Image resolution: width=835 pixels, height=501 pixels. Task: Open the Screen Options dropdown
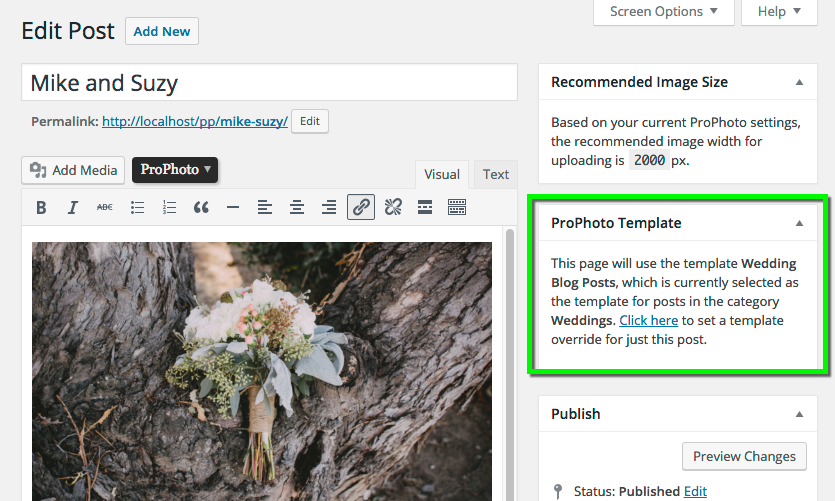click(664, 12)
